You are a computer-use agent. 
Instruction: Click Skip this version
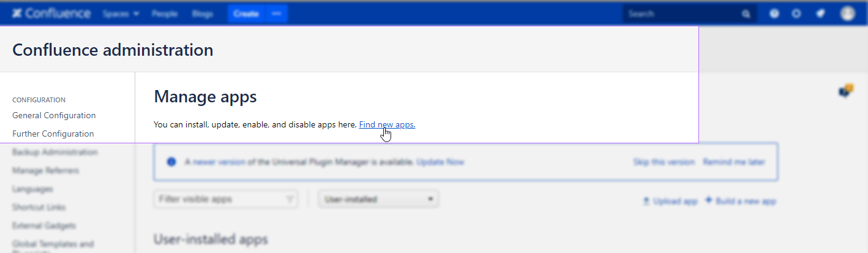(664, 162)
